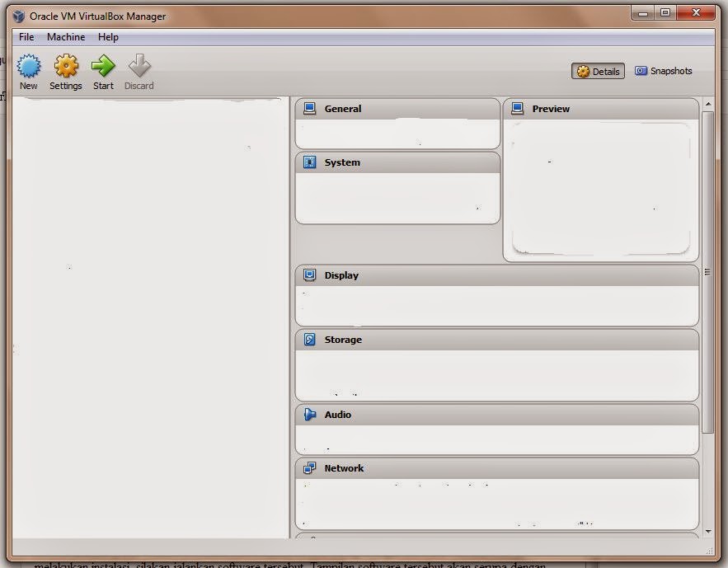Minimize the VirtualBox Manager window
728x568 pixels.
(643, 13)
